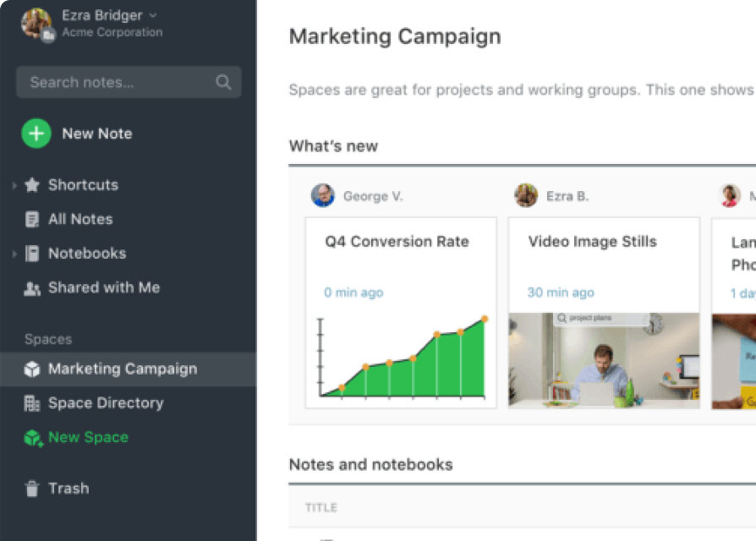Click the Notes and notebooks section heading
Viewport: 756px width, 541px height.
tap(370, 464)
